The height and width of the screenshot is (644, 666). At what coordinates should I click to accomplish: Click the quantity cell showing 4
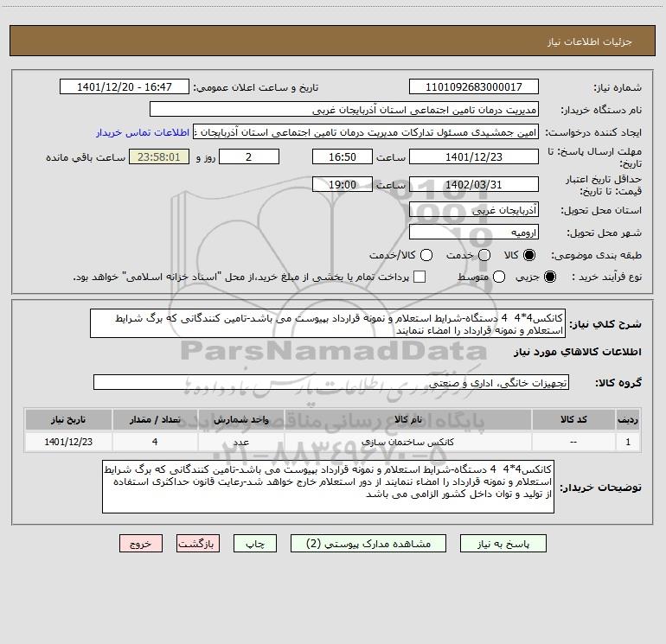point(155,442)
